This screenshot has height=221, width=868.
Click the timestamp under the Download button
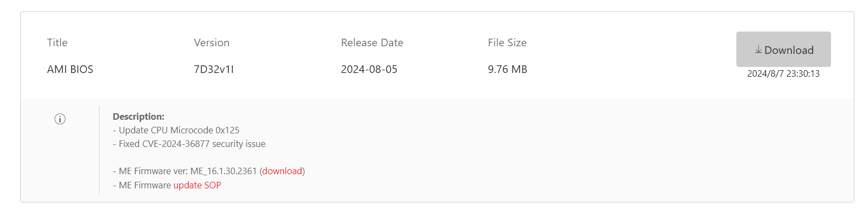tap(783, 73)
